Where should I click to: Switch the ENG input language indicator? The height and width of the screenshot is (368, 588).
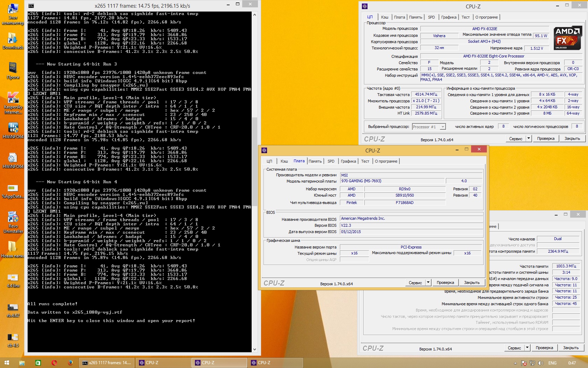552,363
